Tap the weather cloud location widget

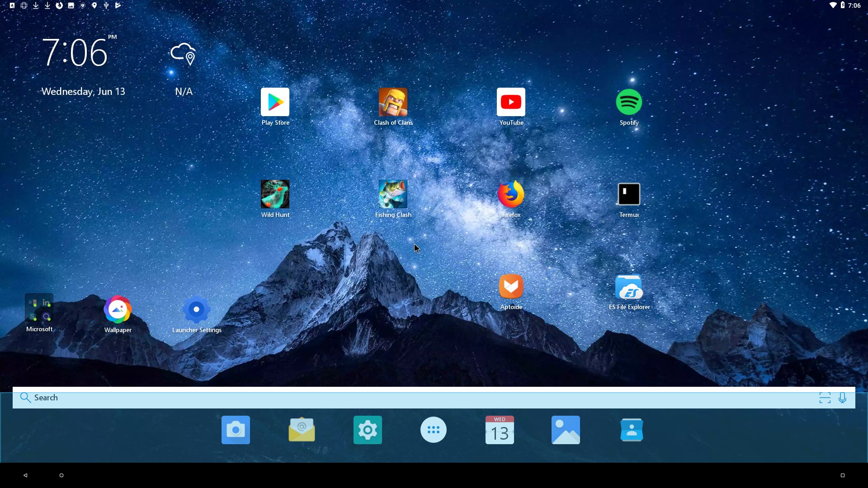[x=184, y=54]
